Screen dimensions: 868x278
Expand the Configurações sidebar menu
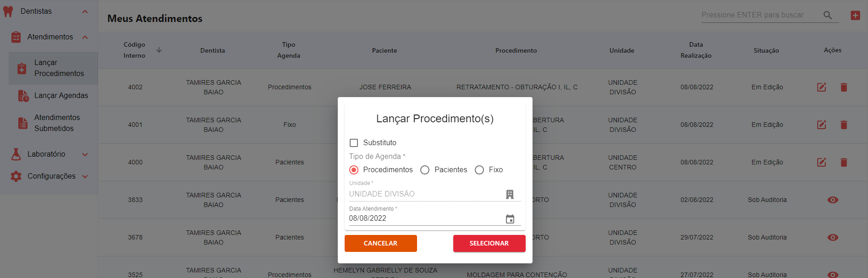[85, 176]
